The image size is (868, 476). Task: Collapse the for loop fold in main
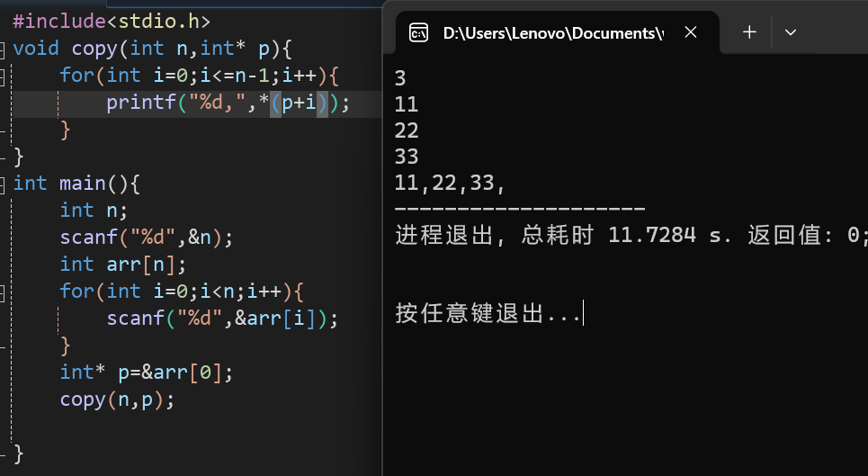click(2, 292)
